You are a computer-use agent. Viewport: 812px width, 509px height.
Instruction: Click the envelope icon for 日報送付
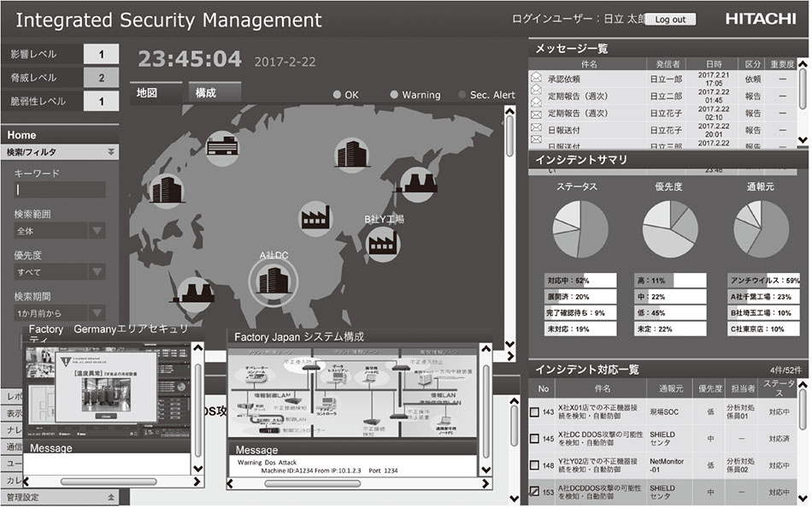click(x=537, y=129)
